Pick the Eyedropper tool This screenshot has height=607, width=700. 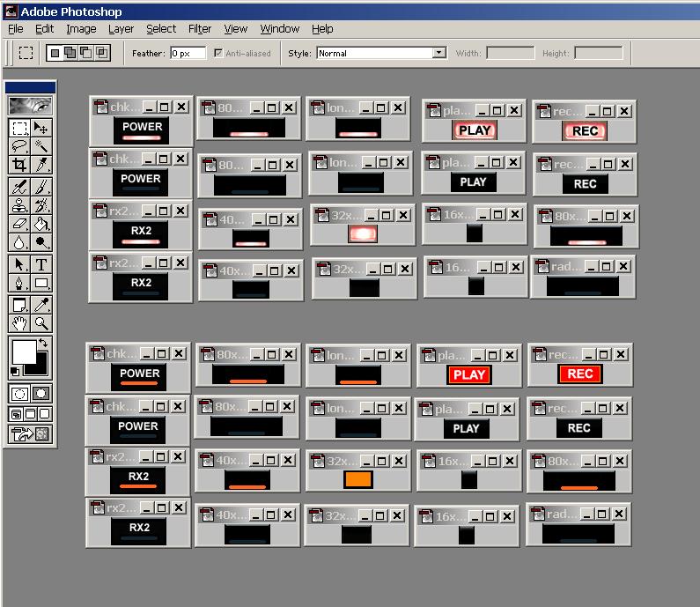click(41, 304)
